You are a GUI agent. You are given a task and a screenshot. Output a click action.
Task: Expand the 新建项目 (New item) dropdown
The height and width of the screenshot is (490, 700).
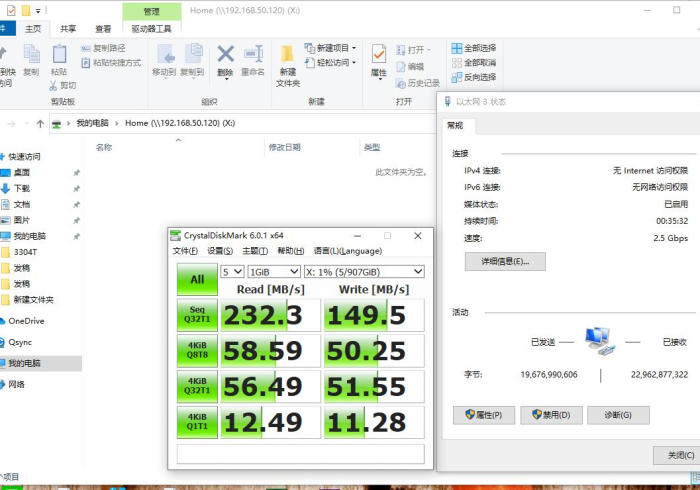click(x=332, y=48)
